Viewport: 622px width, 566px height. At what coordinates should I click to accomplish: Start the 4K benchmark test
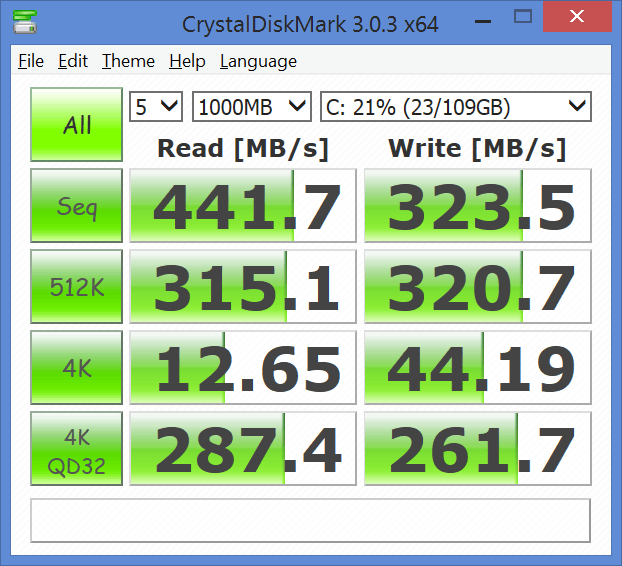pyautogui.click(x=77, y=367)
